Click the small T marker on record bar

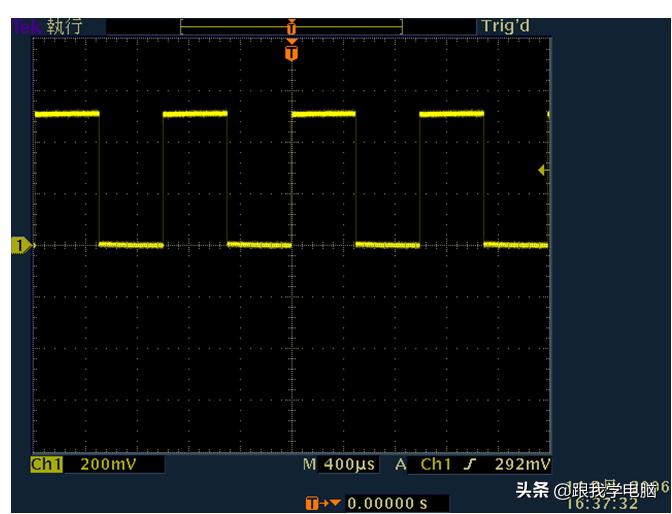point(291,27)
